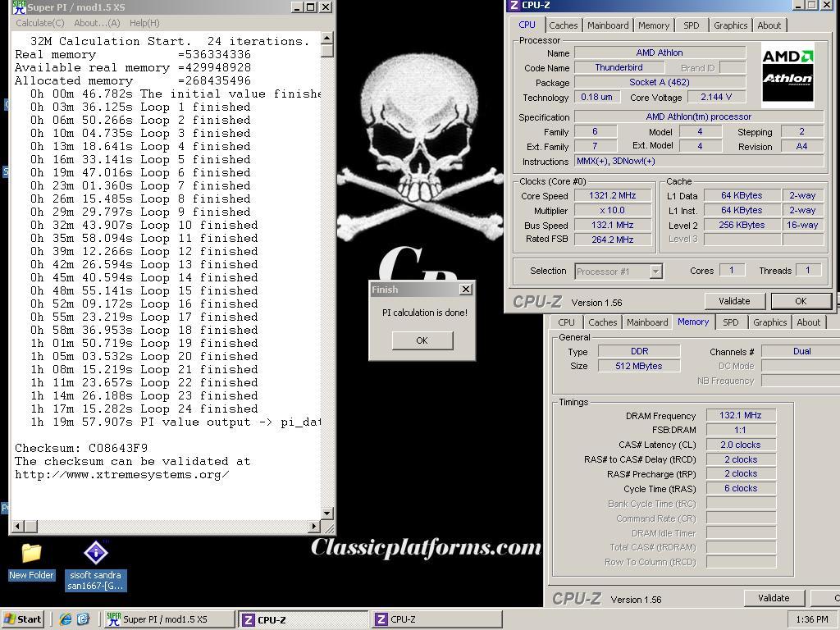Click the Loop 24 finished line

point(144,409)
